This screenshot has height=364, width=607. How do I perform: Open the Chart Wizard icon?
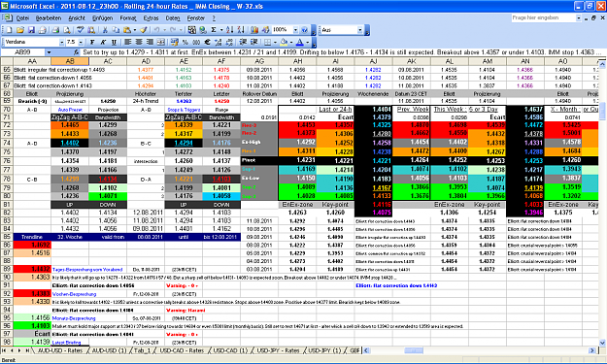point(253,30)
